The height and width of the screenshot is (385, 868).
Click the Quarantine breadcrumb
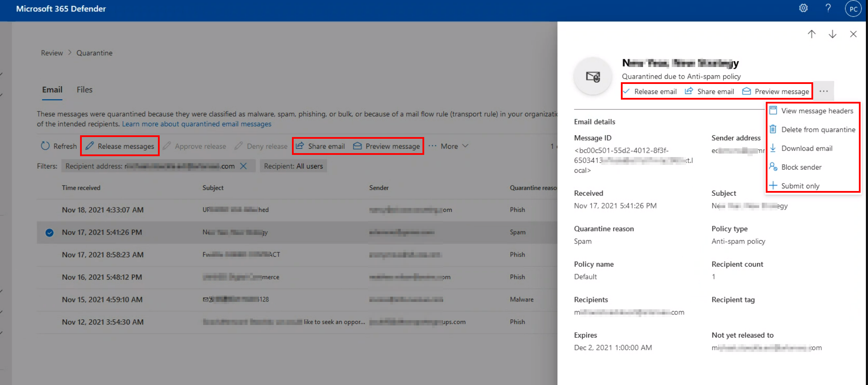(94, 53)
